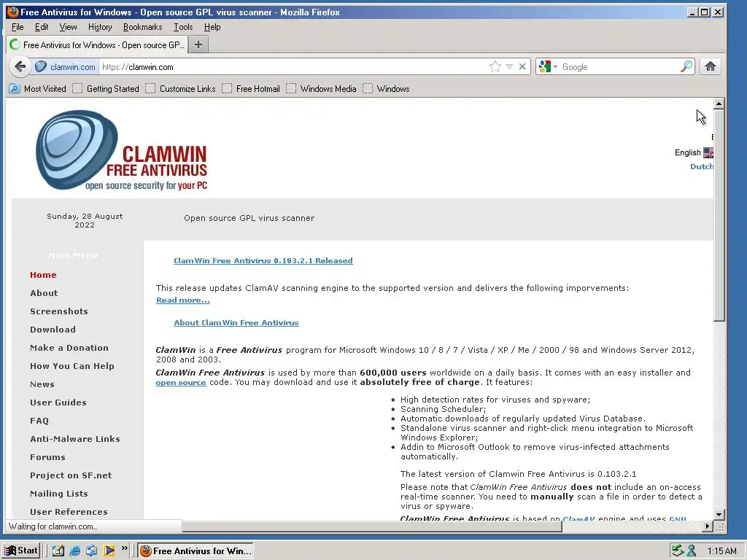747x560 pixels.
Task: Select the English language flag icon
Action: 708,152
